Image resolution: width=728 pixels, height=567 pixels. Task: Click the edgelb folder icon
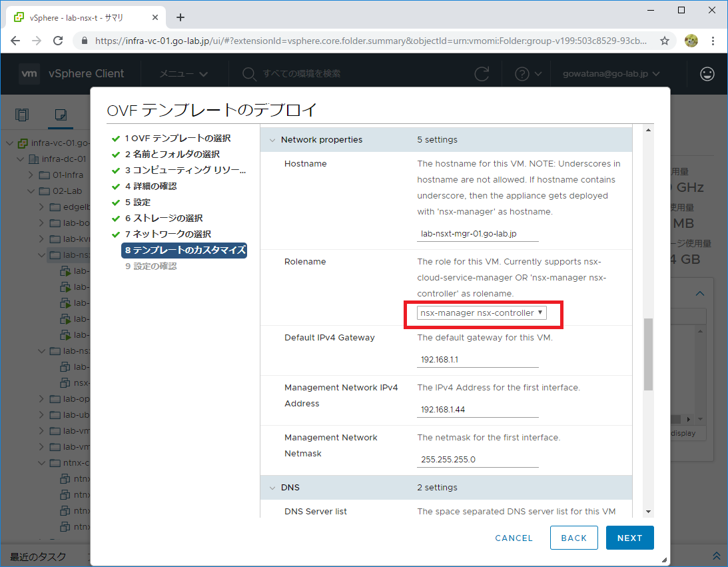[55, 207]
